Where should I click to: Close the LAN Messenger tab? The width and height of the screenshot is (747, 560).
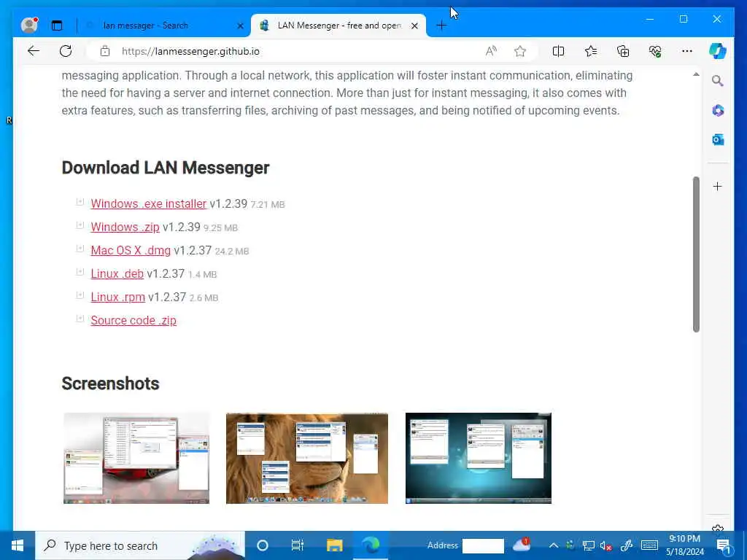click(414, 26)
